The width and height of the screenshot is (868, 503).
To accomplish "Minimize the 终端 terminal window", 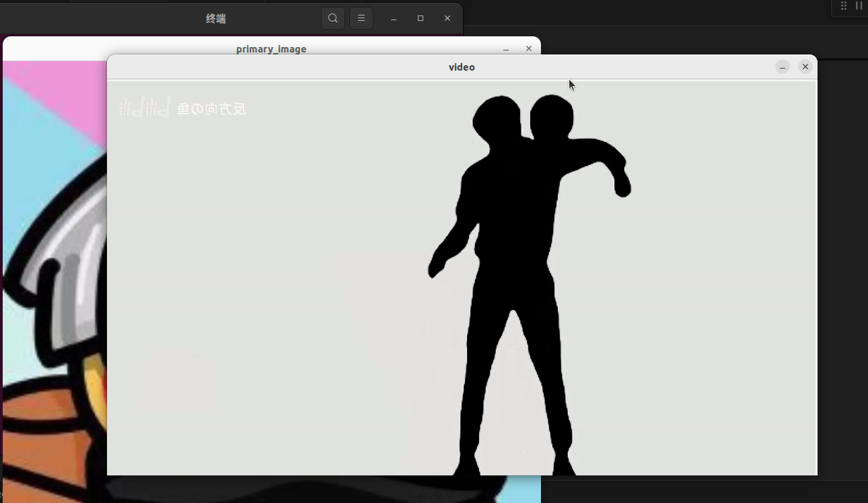I will pyautogui.click(x=394, y=19).
